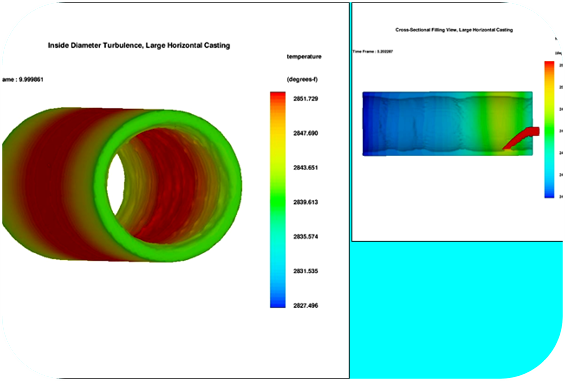Screen dimensions: 565x381
Task: Click the cross-sectional casting fill rendering
Action: pyautogui.click(x=448, y=124)
